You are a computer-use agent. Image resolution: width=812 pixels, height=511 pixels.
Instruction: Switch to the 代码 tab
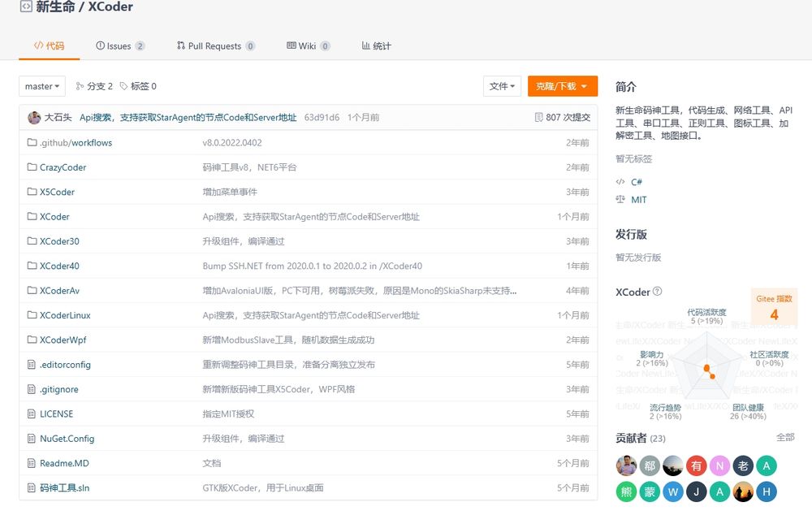click(50, 45)
